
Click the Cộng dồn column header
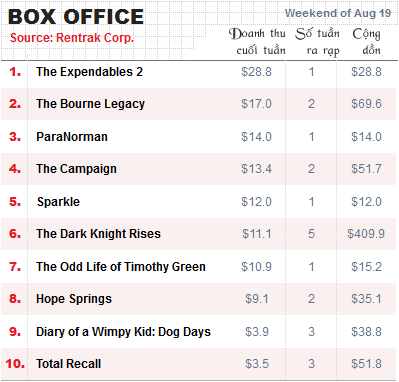pos(367,42)
